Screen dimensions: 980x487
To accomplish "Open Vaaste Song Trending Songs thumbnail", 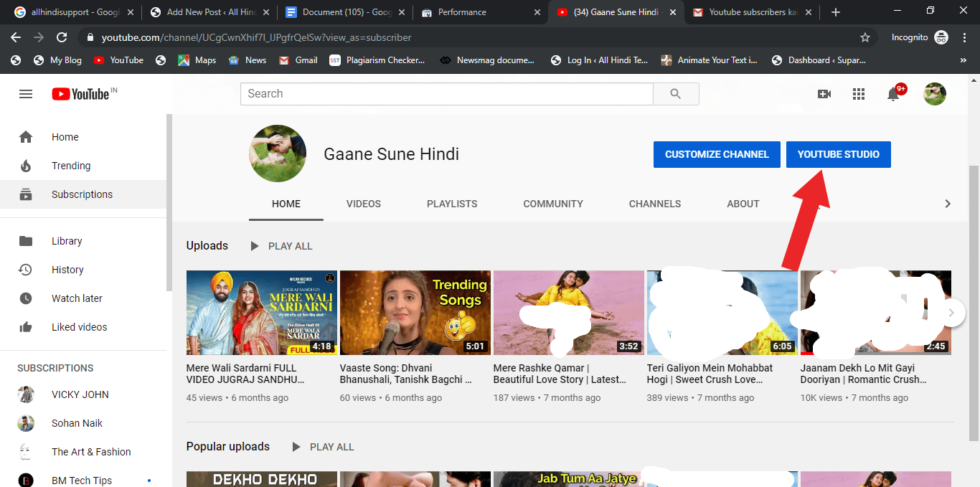I will [415, 313].
